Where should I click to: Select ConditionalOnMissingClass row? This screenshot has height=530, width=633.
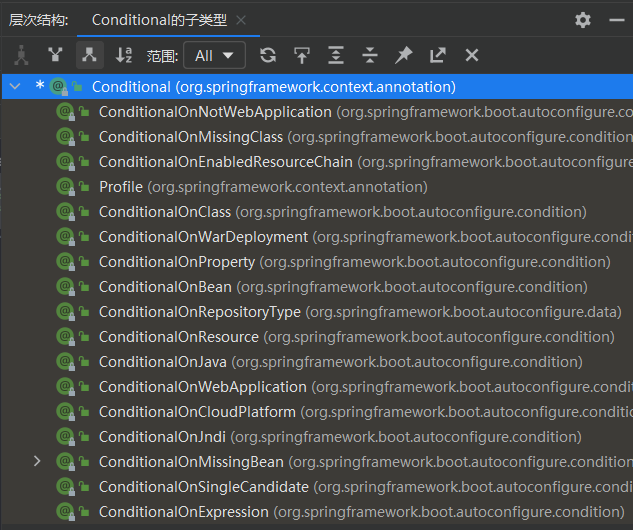[317, 136]
